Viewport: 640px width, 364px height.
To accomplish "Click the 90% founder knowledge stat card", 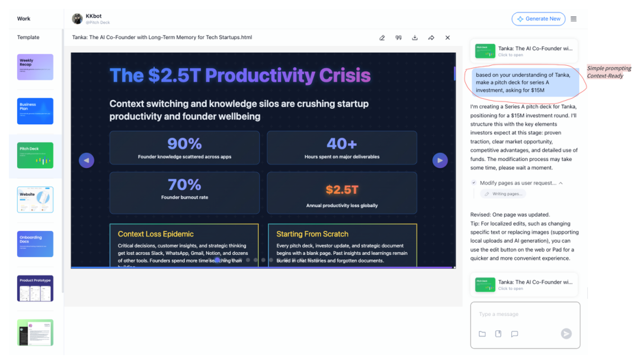I will (184, 147).
